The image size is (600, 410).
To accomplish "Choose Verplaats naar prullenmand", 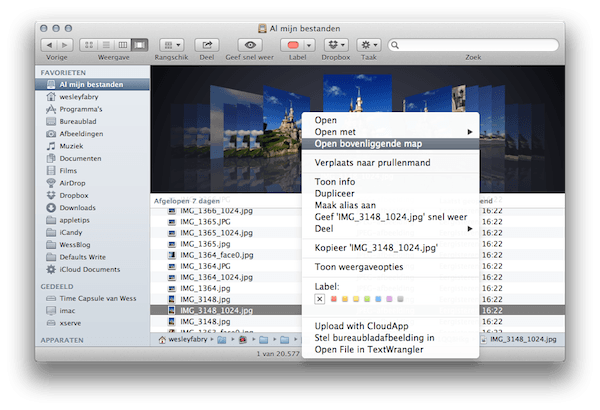I will (391, 163).
